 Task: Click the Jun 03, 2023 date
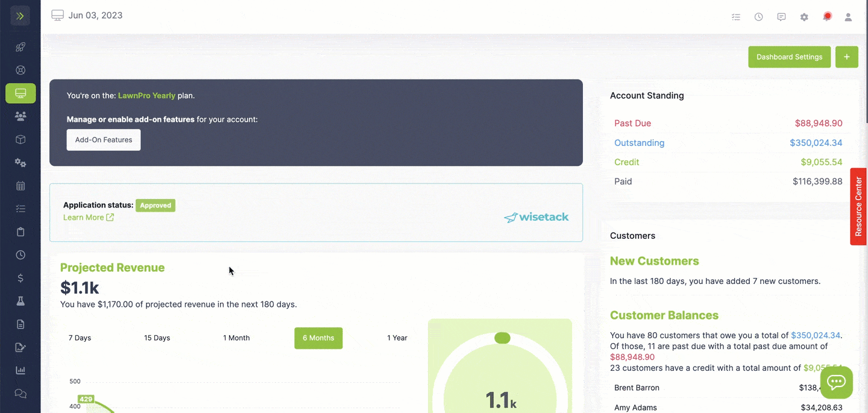click(95, 16)
